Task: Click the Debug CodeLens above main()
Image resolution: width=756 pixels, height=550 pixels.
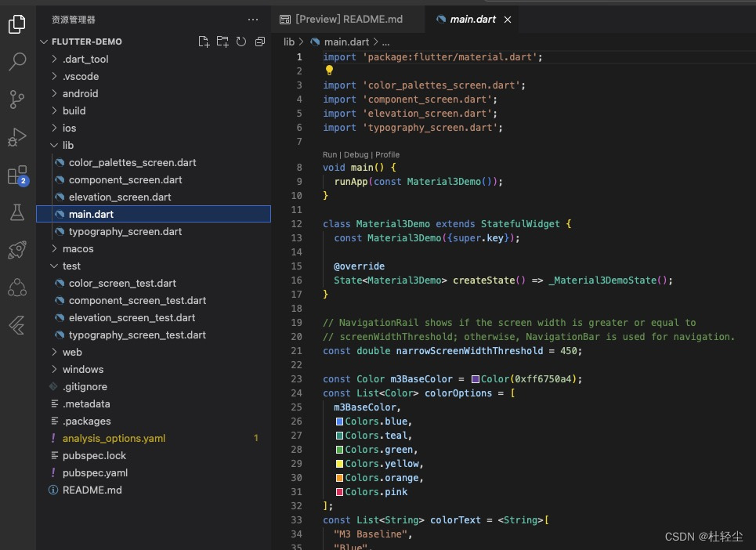Action: 356,154
